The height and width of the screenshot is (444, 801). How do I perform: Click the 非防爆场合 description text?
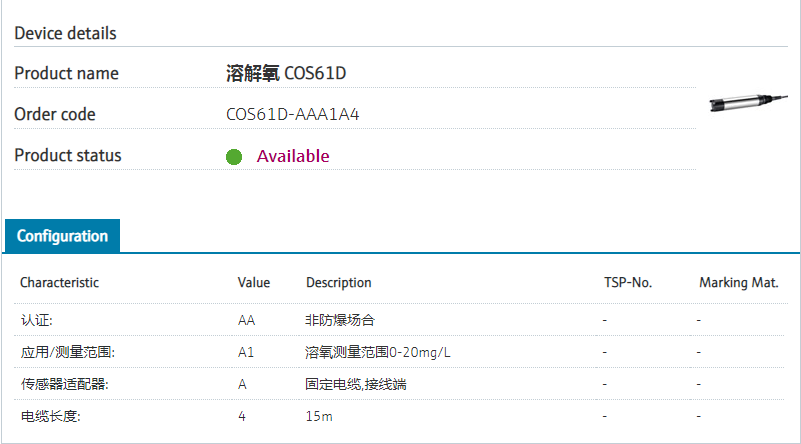340,320
